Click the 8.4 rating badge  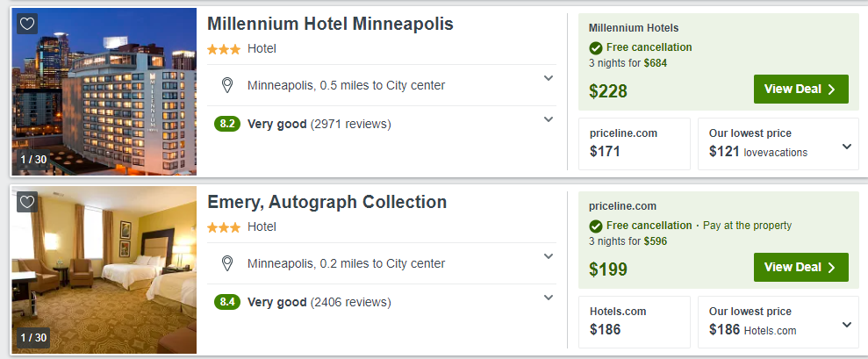pos(227,302)
